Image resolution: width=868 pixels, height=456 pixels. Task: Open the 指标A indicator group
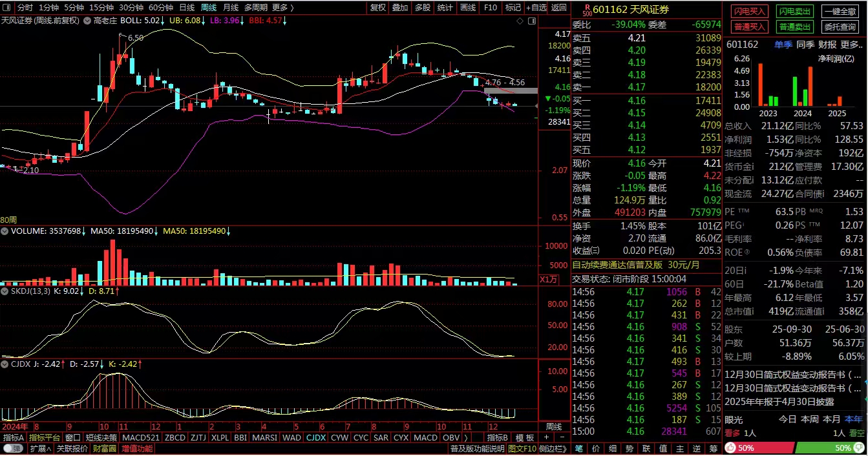[x=13, y=437]
